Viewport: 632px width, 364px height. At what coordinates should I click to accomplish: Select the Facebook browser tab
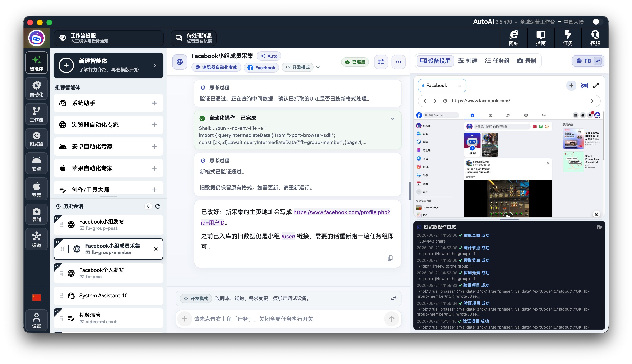click(x=442, y=86)
